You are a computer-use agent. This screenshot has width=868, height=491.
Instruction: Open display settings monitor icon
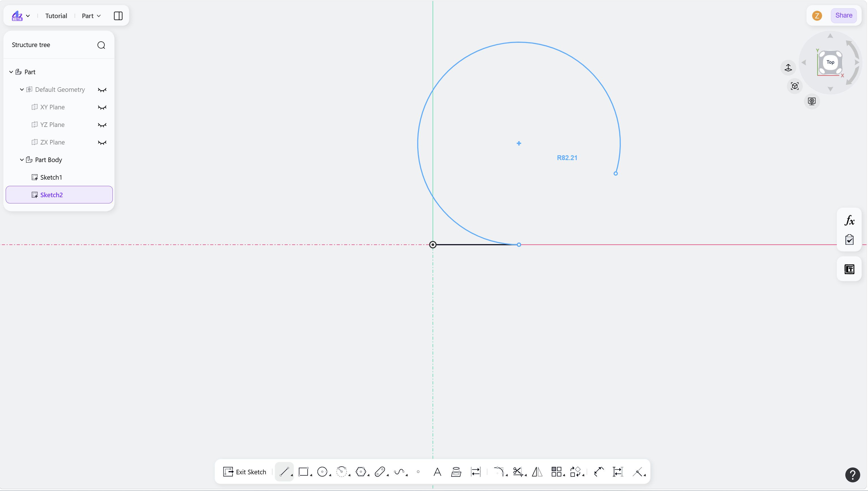(812, 101)
